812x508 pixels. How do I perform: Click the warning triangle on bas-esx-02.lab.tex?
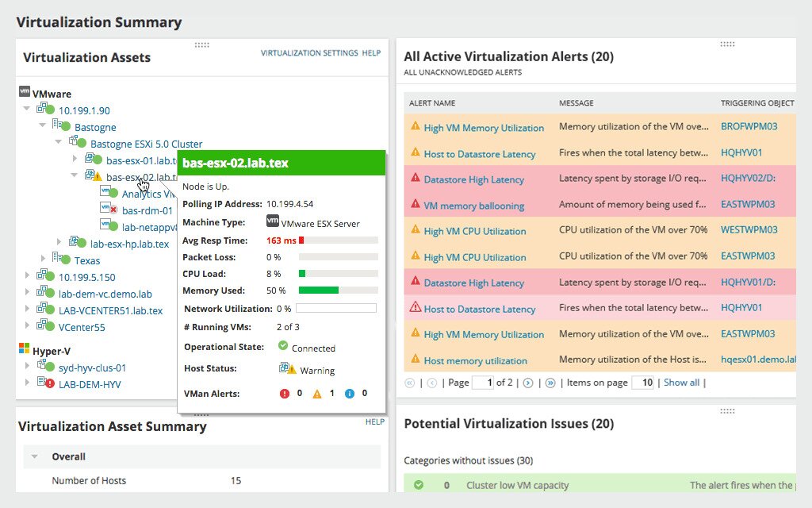tap(97, 175)
